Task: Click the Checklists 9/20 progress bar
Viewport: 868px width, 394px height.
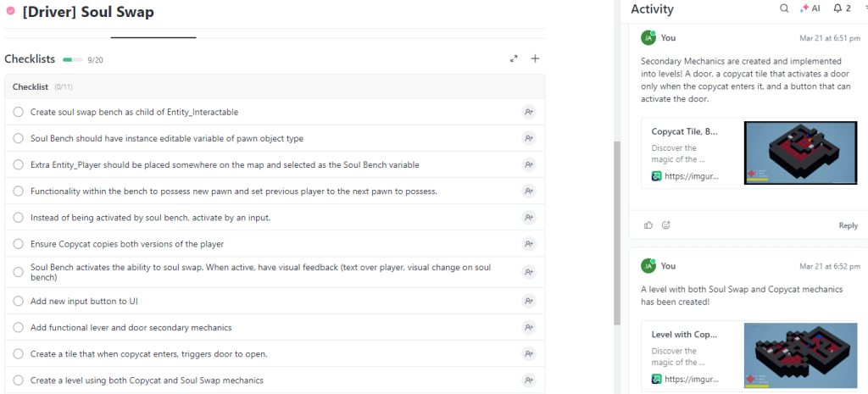Action: coord(72,60)
